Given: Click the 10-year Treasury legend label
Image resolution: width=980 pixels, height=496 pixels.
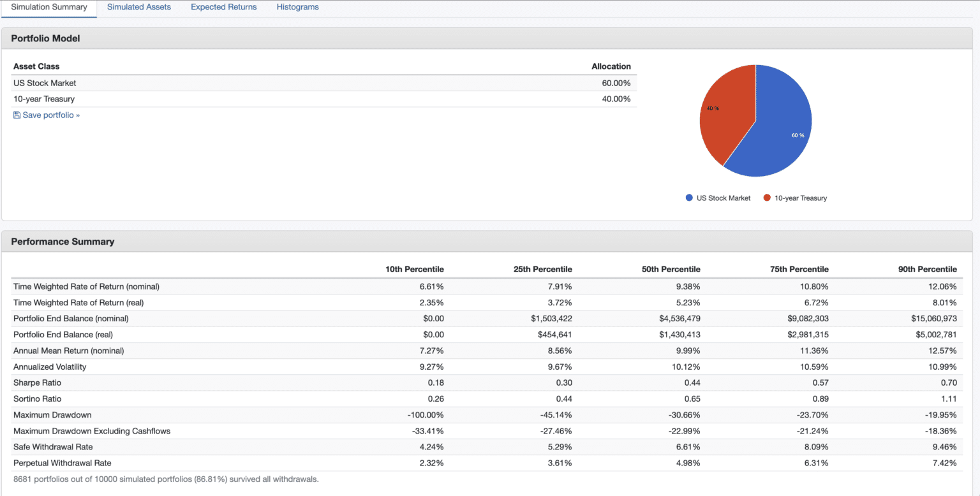Looking at the screenshot, I should [800, 198].
